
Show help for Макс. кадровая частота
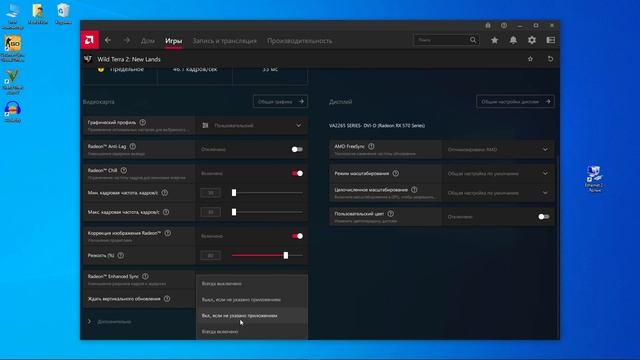166,212
